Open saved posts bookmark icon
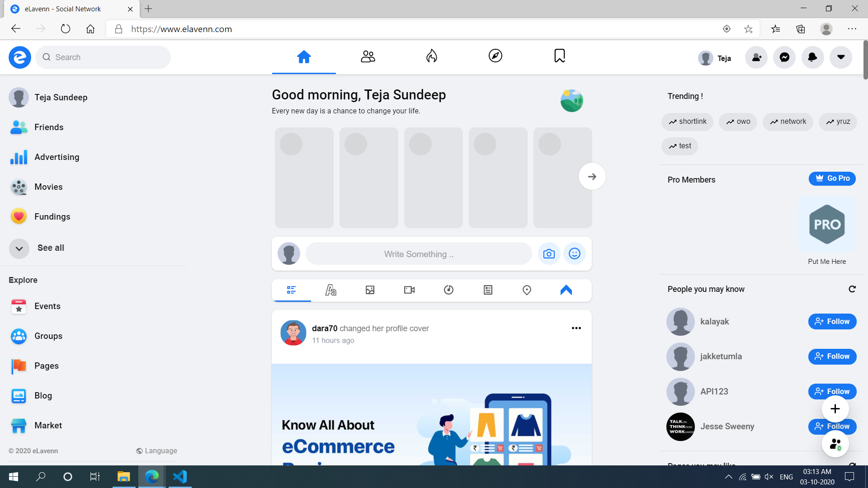 point(559,56)
